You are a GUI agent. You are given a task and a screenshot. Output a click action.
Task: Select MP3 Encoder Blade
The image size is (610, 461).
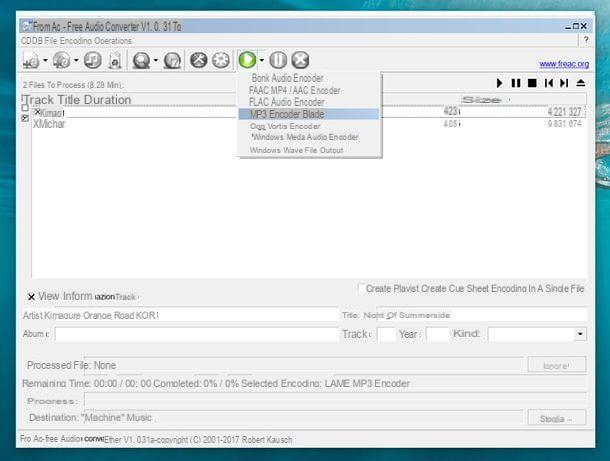[x=309, y=114]
